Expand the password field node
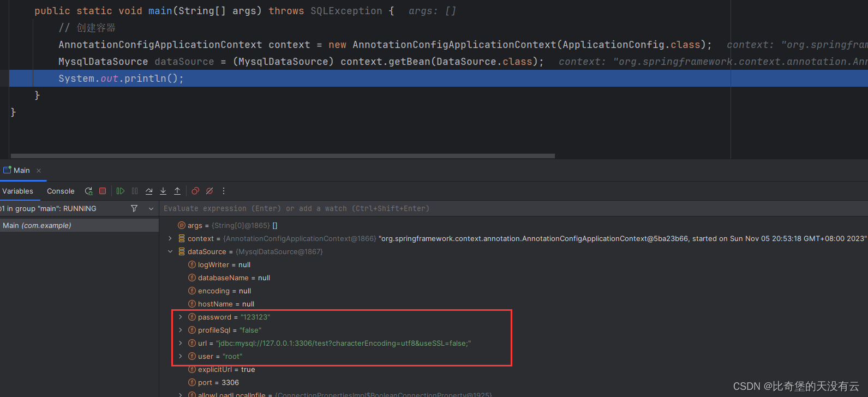Screen dimensions: 868x397 tap(181, 317)
